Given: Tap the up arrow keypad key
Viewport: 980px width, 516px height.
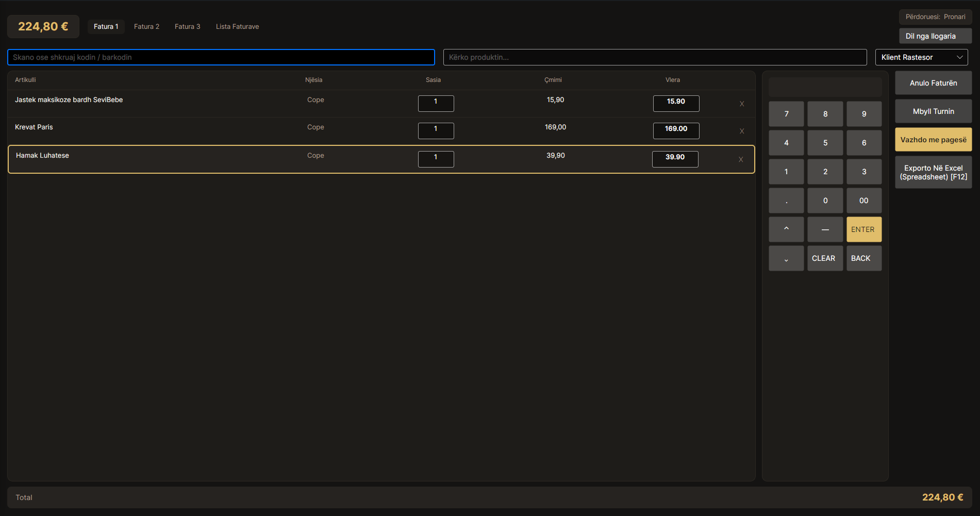Looking at the screenshot, I should tap(786, 229).
